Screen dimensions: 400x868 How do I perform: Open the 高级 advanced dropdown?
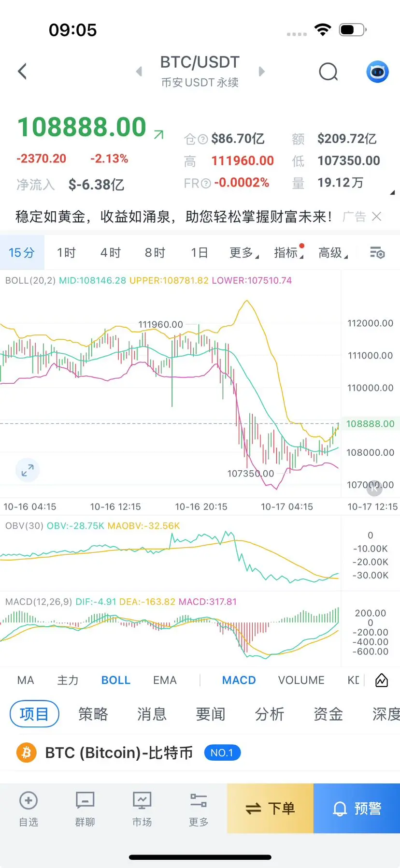tap(333, 252)
